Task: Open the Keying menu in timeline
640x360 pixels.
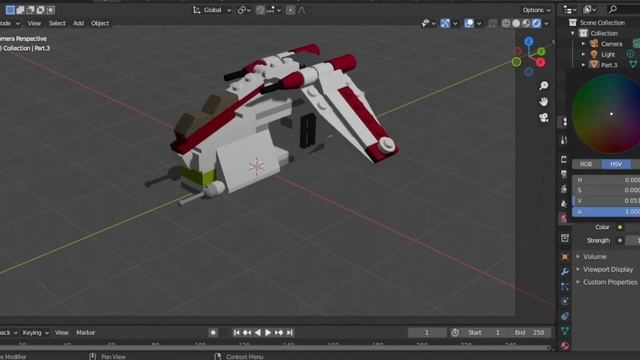Action: point(36,333)
